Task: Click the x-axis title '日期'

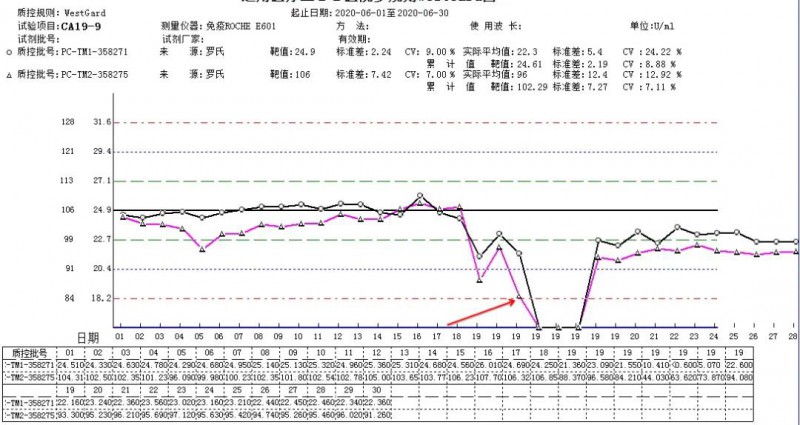Action: (x=88, y=338)
